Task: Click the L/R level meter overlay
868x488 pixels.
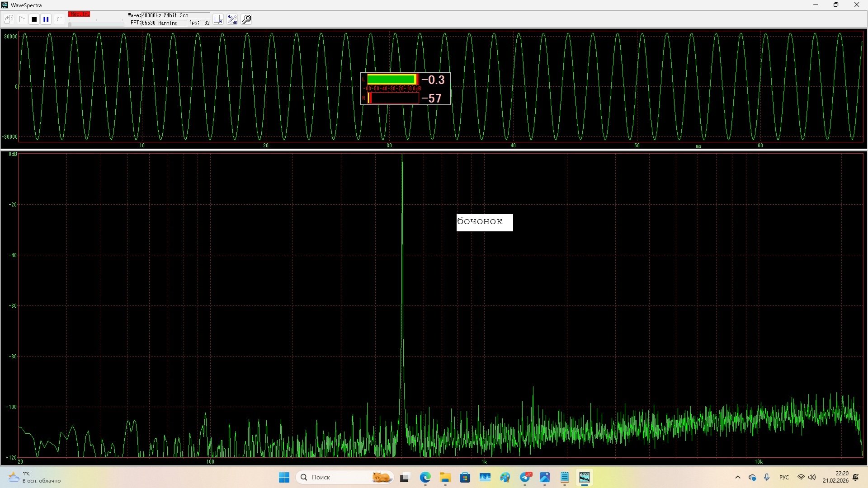Action: [x=405, y=89]
